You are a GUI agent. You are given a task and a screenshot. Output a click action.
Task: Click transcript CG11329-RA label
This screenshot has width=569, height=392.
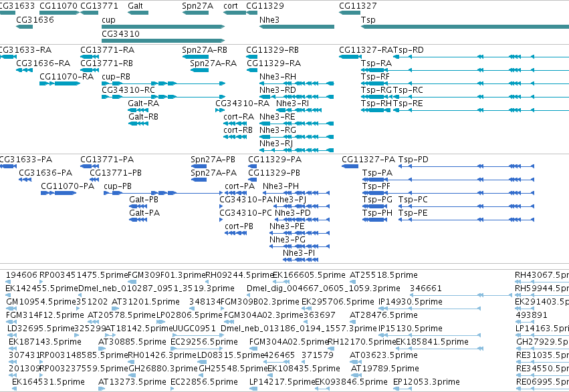coord(274,63)
